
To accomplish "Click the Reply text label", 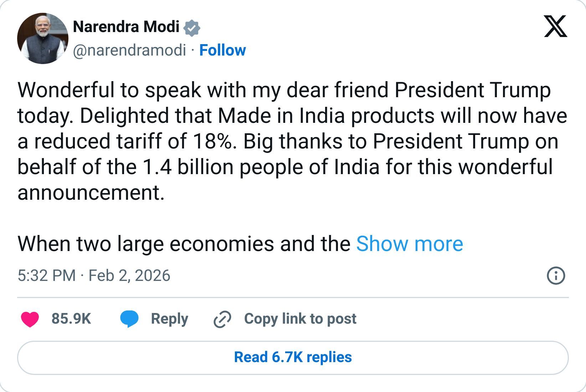I will click(x=169, y=319).
